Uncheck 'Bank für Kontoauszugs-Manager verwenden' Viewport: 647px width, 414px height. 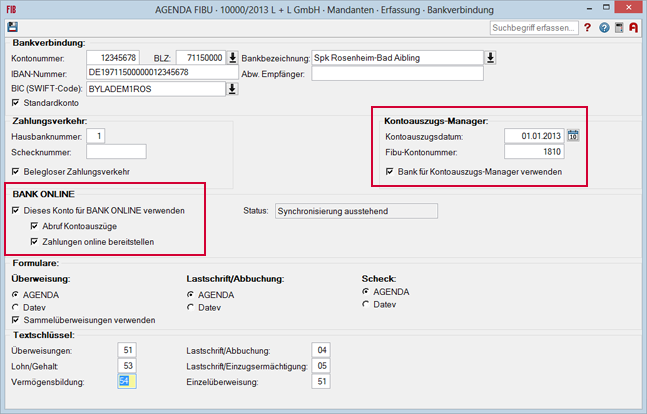point(389,171)
